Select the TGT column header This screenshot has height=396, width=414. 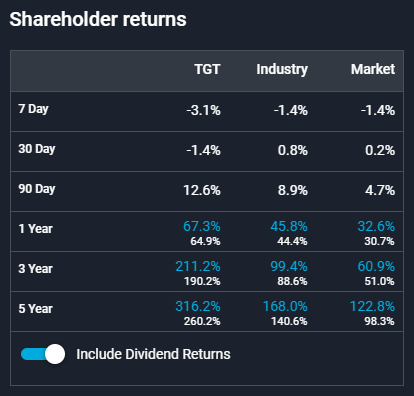(x=207, y=69)
